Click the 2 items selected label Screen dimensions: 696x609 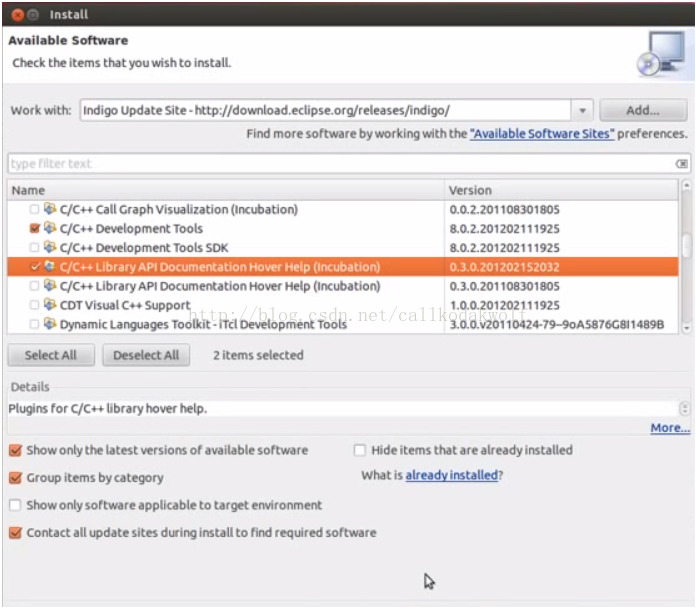pos(258,355)
